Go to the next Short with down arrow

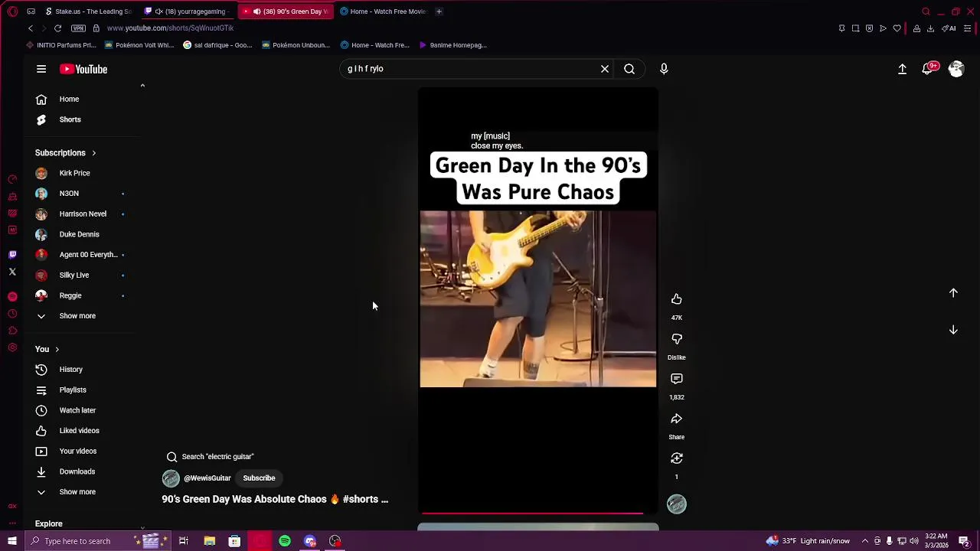953,330
